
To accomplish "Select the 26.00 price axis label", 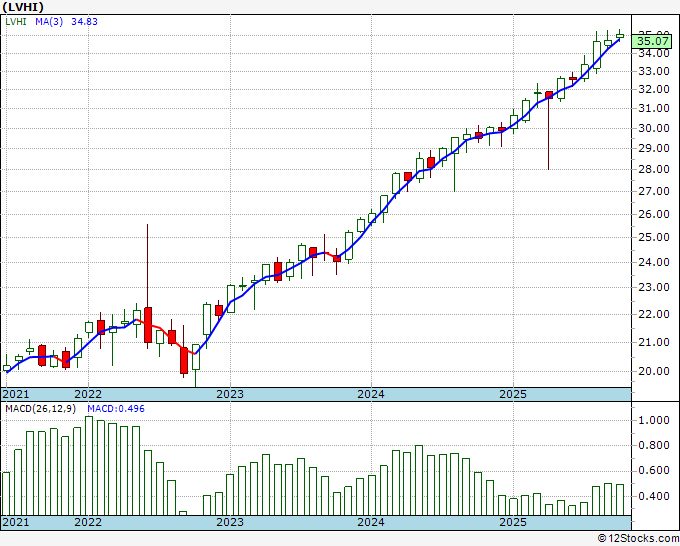I will (654, 214).
